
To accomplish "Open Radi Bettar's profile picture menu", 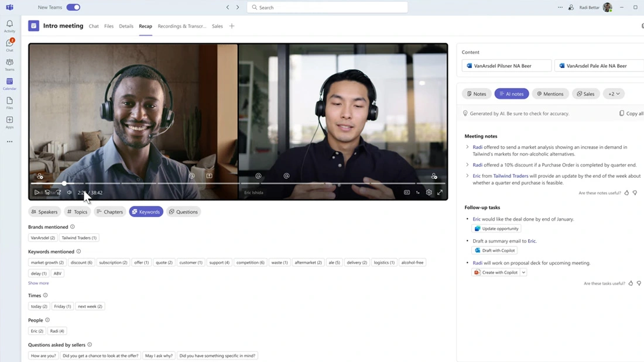I will pyautogui.click(x=608, y=8).
